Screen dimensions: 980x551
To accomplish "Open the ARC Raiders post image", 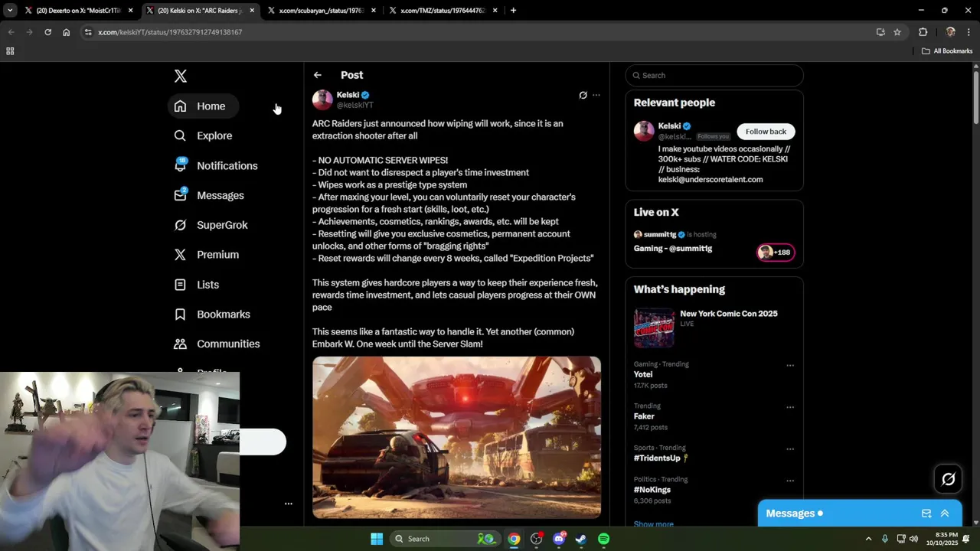I will tap(456, 437).
